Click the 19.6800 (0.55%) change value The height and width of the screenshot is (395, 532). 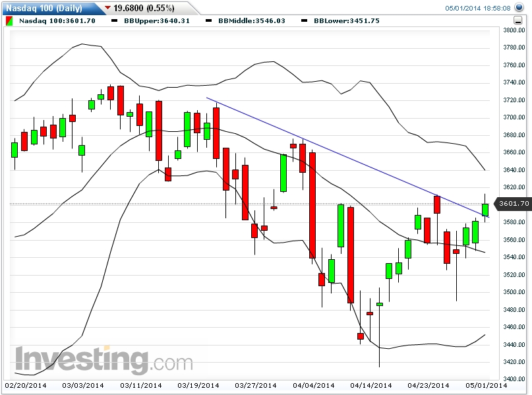click(x=144, y=8)
